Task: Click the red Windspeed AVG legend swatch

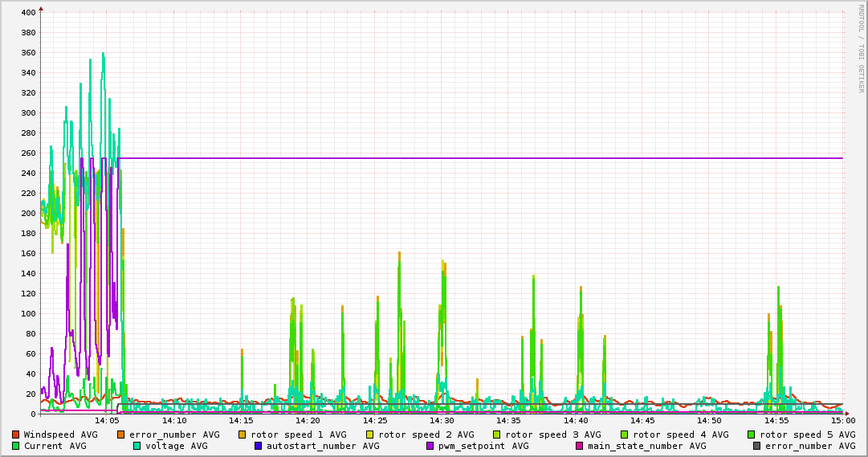Action: tap(16, 435)
